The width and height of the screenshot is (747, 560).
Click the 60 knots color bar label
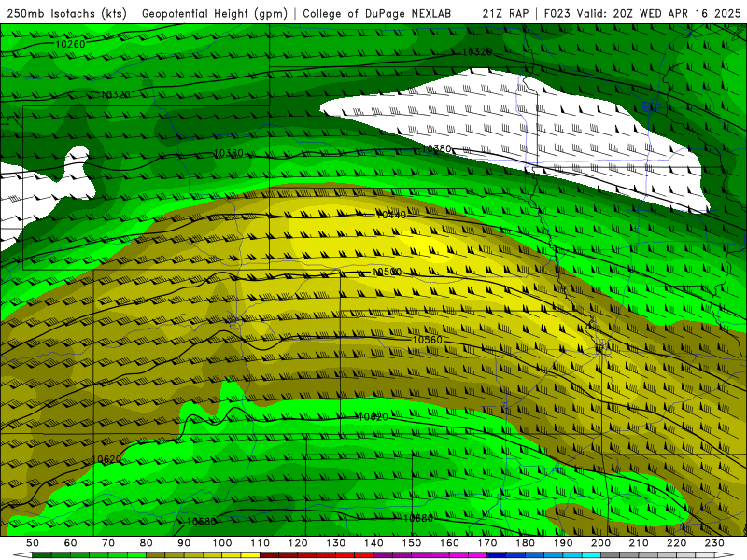[71, 543]
